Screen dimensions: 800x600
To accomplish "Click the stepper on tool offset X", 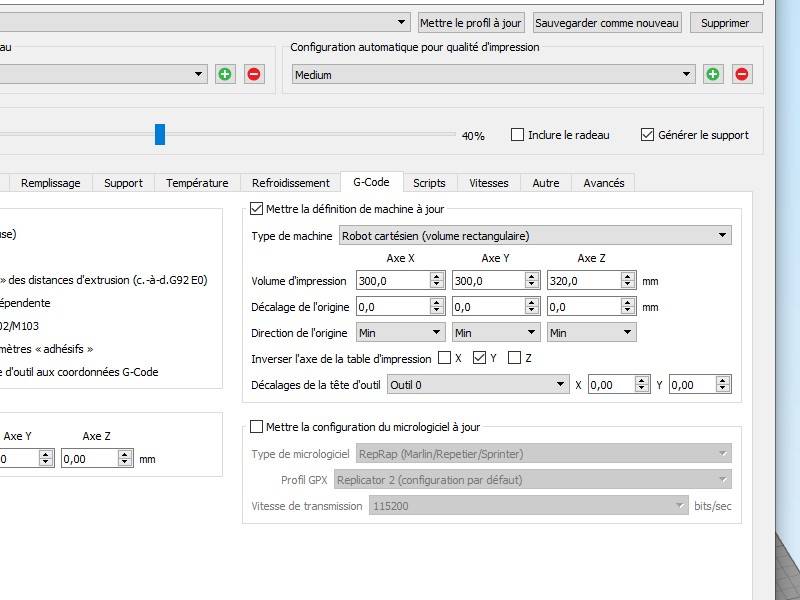I will point(642,385).
